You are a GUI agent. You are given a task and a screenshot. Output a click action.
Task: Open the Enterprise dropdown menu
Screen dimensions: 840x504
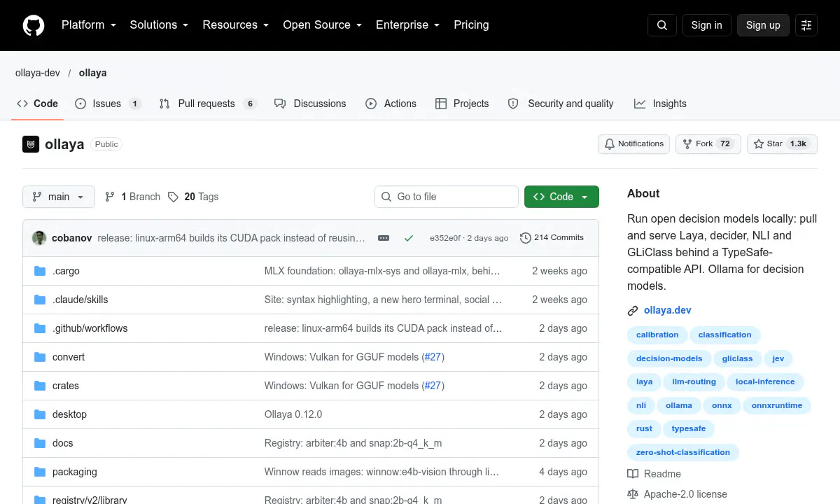407,25
